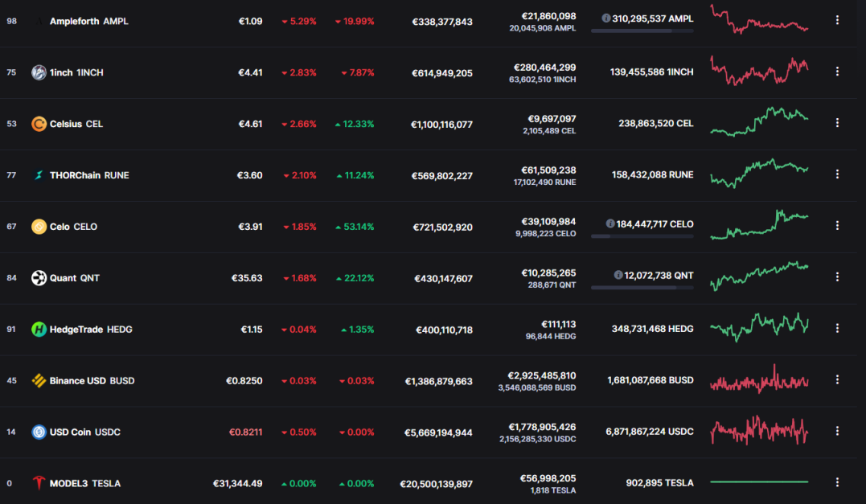
Task: Click the 1inch coin logo icon
Action: pyautogui.click(x=39, y=72)
